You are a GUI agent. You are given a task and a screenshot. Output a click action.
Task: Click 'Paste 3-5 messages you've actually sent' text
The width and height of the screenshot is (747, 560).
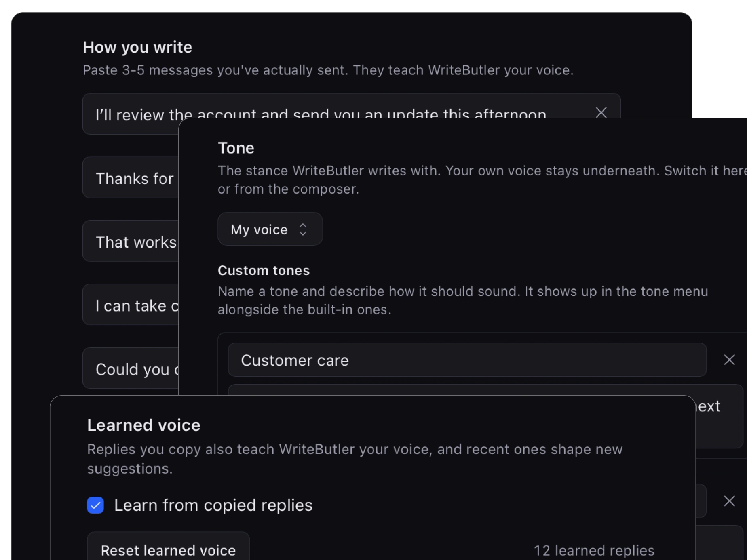328,70
